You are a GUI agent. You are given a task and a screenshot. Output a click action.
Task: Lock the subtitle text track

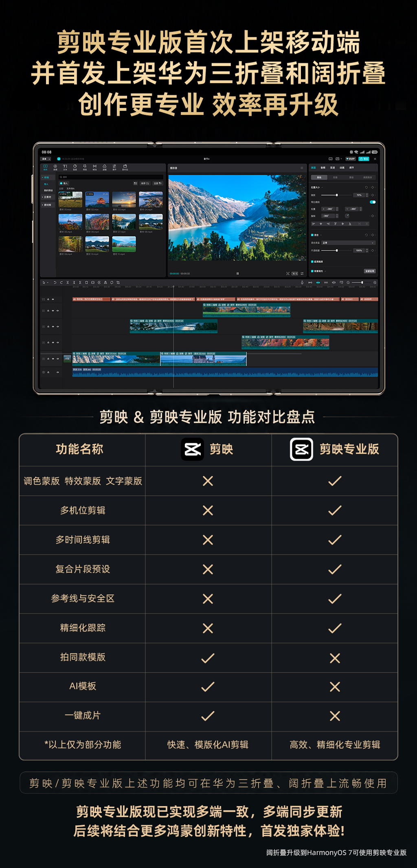(x=48, y=299)
